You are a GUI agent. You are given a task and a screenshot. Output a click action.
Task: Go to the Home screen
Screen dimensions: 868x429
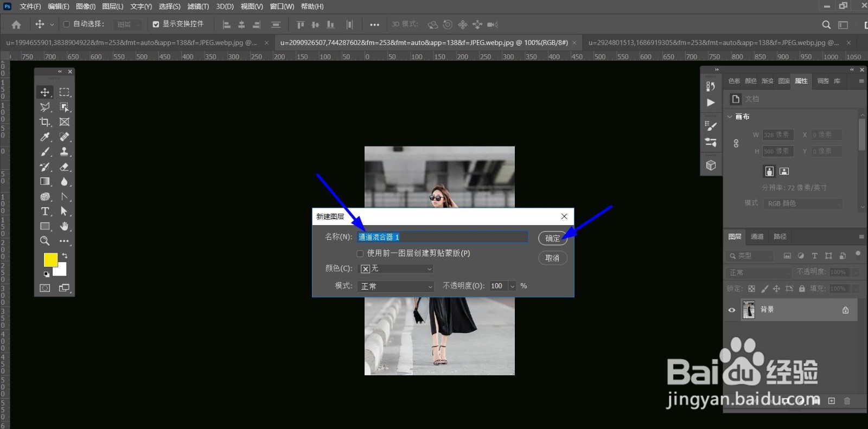[16, 24]
